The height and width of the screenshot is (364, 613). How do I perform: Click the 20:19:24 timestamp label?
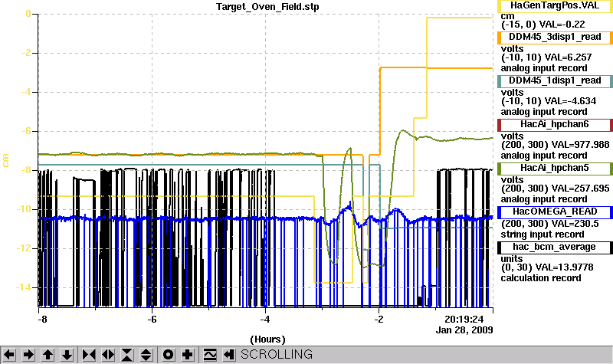[464, 319]
